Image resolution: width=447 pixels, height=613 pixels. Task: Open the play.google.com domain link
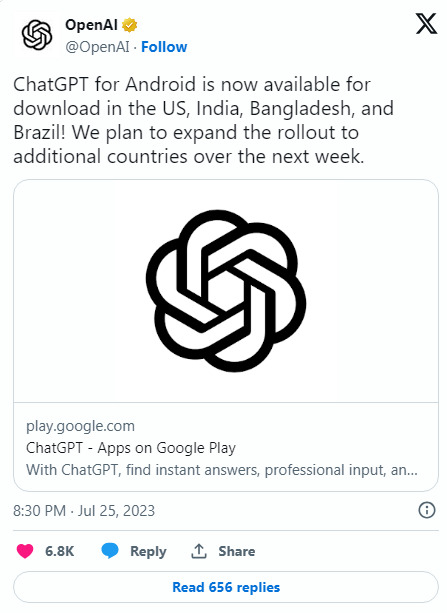tap(81, 426)
